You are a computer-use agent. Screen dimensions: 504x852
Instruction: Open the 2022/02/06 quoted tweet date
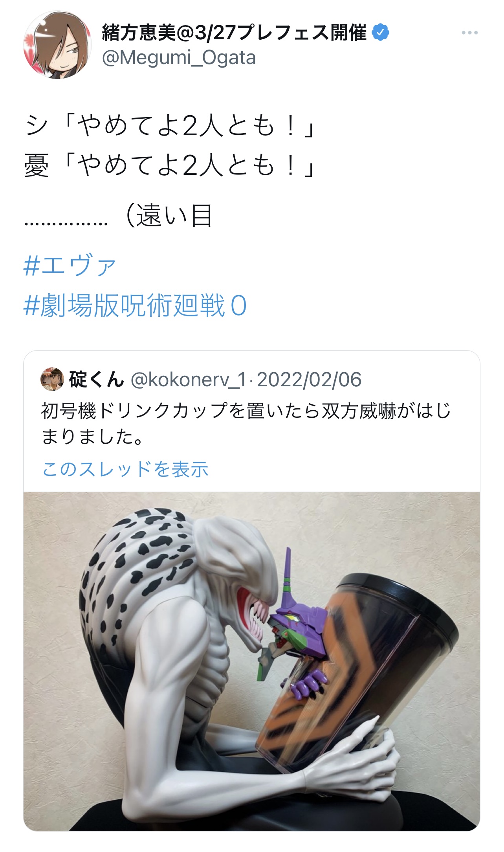(309, 380)
